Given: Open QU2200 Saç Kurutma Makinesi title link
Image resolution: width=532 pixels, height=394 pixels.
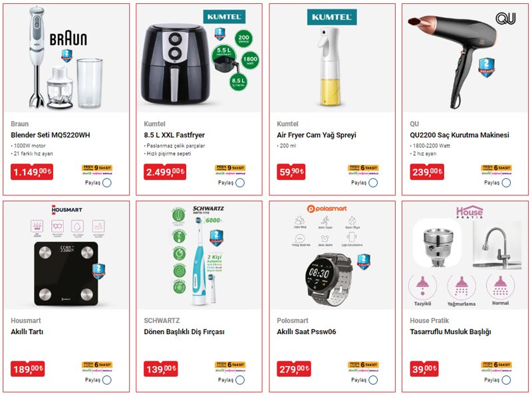Looking at the screenshot, I should tap(460, 135).
